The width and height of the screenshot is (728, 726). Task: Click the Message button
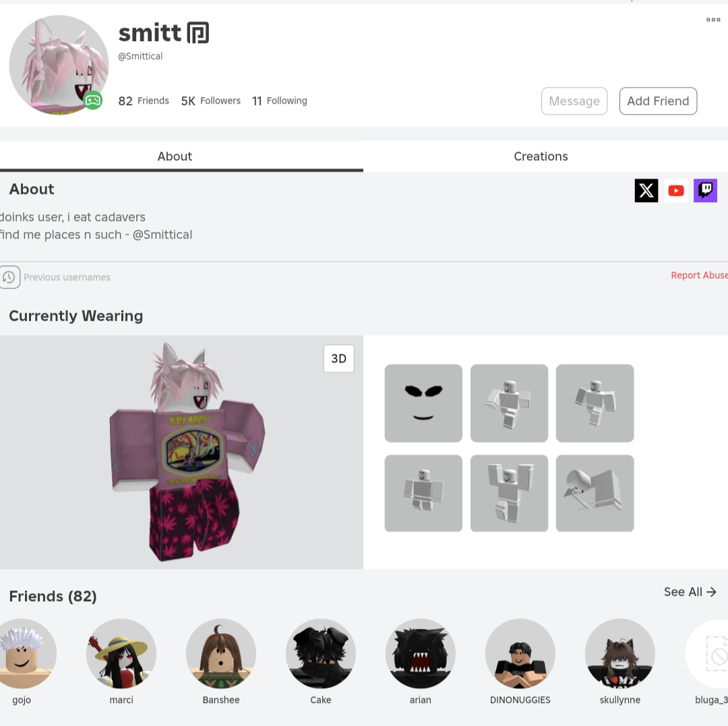pos(574,100)
